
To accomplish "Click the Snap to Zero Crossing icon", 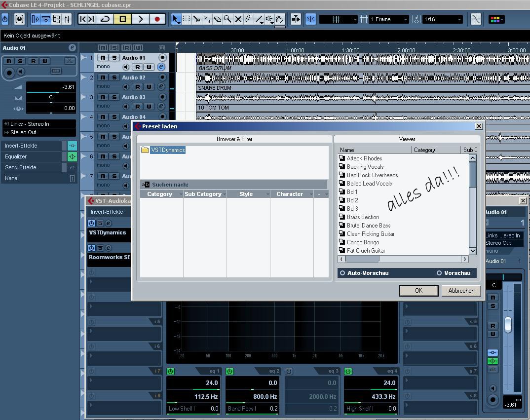I will pyautogui.click(x=476, y=19).
